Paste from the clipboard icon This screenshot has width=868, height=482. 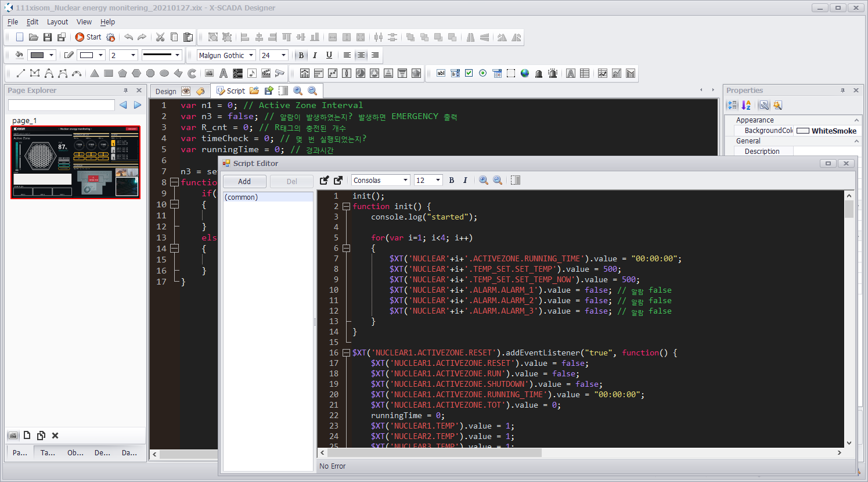[188, 37]
